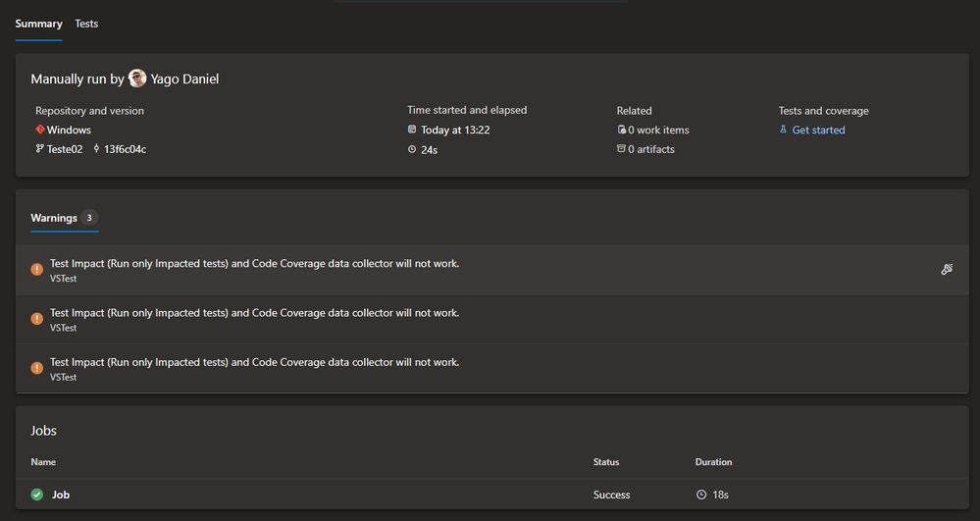Open the Teste02 branch
The width and height of the screenshot is (980, 521).
coord(65,149)
